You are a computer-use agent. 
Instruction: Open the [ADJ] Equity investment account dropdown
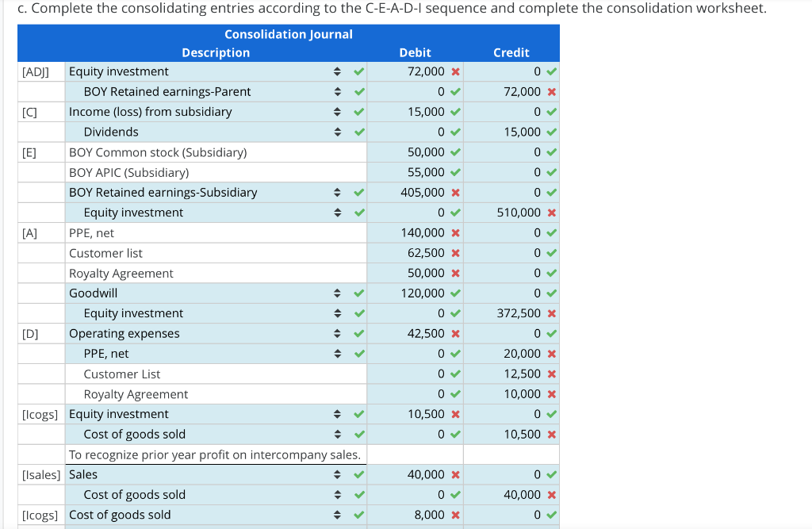coord(216,71)
